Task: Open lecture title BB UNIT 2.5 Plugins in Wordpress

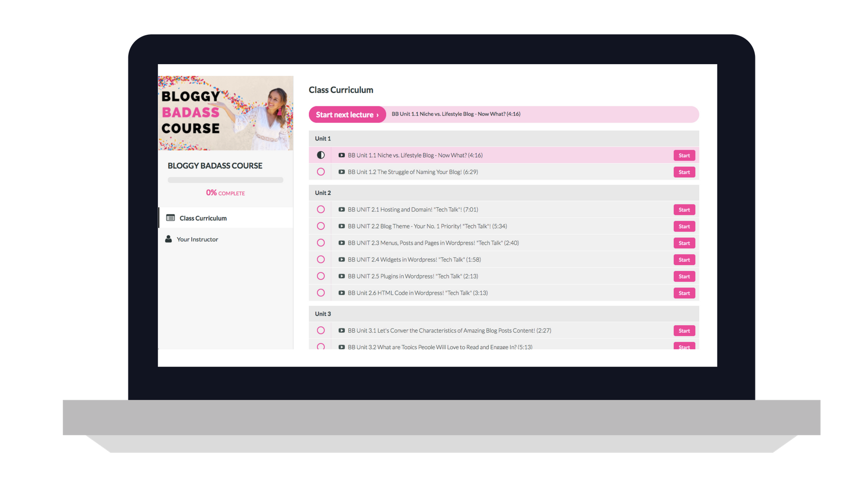Action: (x=413, y=276)
